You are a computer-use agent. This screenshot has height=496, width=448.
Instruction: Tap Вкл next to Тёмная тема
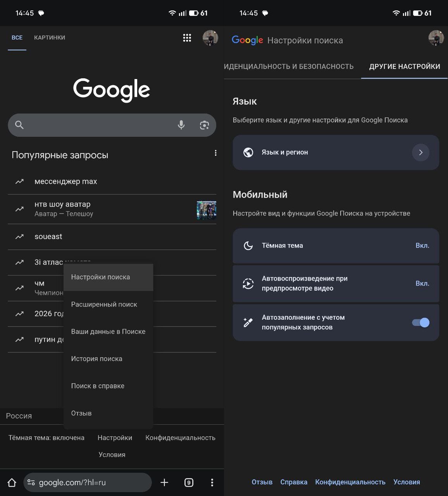tap(423, 245)
